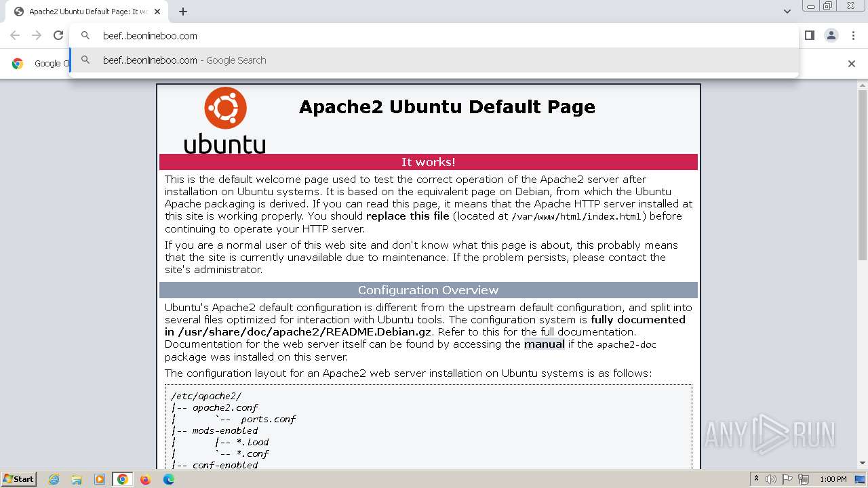Open the Windows Start menu

coord(19,479)
